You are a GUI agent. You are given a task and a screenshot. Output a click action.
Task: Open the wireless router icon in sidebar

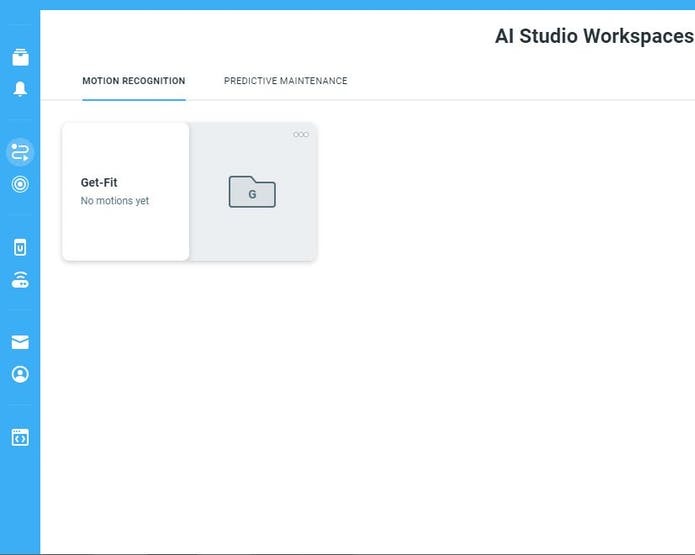click(20, 280)
